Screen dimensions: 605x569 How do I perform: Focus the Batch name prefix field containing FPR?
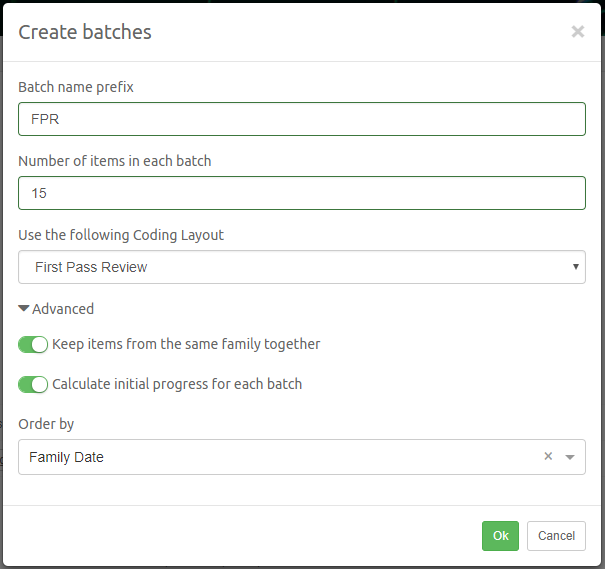301,119
